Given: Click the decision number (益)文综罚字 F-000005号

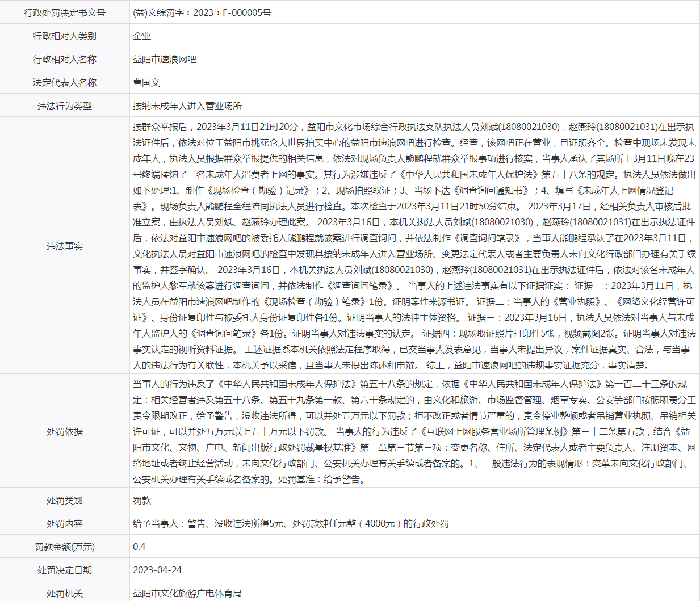Looking at the screenshot, I should [202, 12].
